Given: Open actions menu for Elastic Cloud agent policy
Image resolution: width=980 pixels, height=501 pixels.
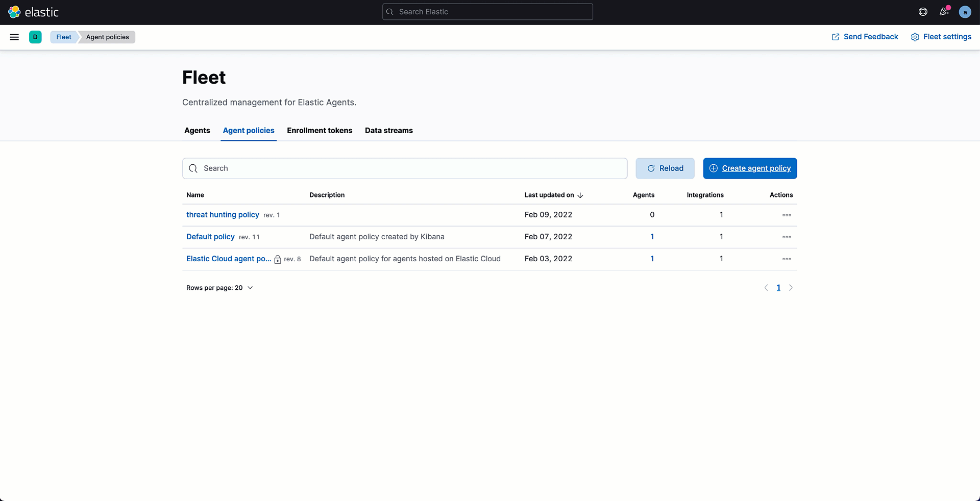Looking at the screenshot, I should pos(787,259).
